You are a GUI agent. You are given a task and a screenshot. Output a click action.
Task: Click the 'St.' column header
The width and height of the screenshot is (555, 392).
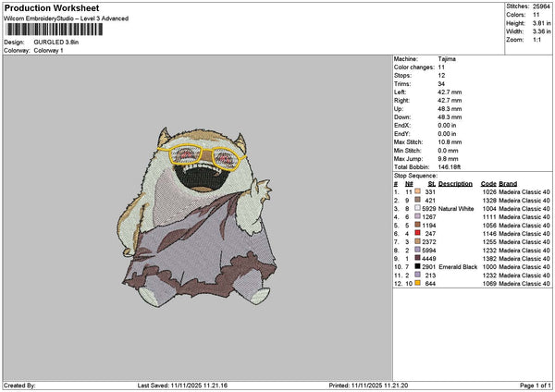[431, 184]
